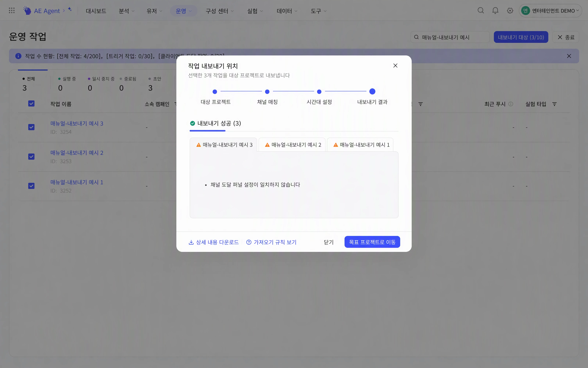
Task: Click the 종료 button
Action: [566, 37]
